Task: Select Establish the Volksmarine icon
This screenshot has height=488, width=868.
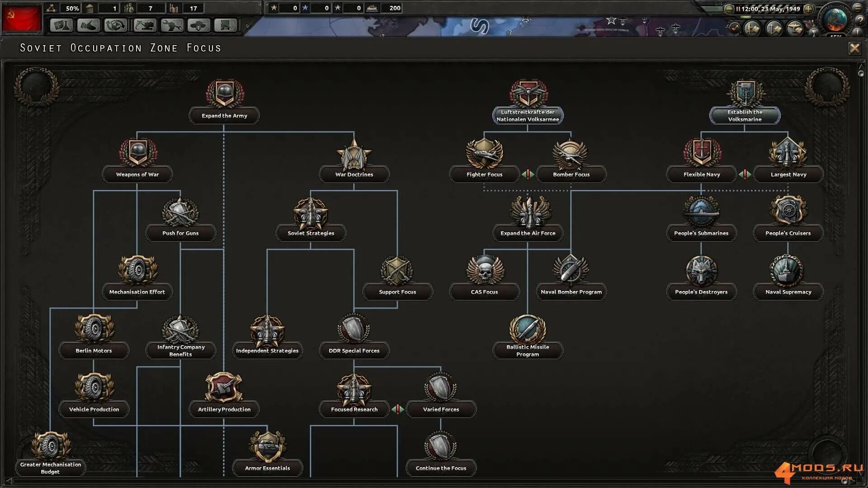Action: (x=745, y=93)
